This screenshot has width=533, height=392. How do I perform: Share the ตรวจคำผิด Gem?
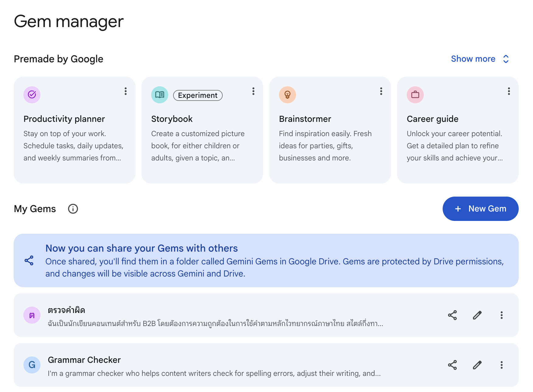[452, 315]
